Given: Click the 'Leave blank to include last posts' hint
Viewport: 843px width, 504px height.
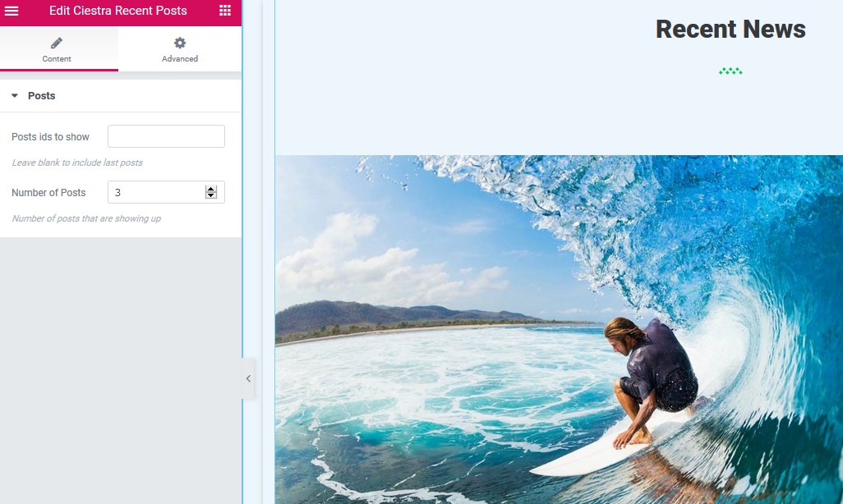Looking at the screenshot, I should tap(77, 163).
